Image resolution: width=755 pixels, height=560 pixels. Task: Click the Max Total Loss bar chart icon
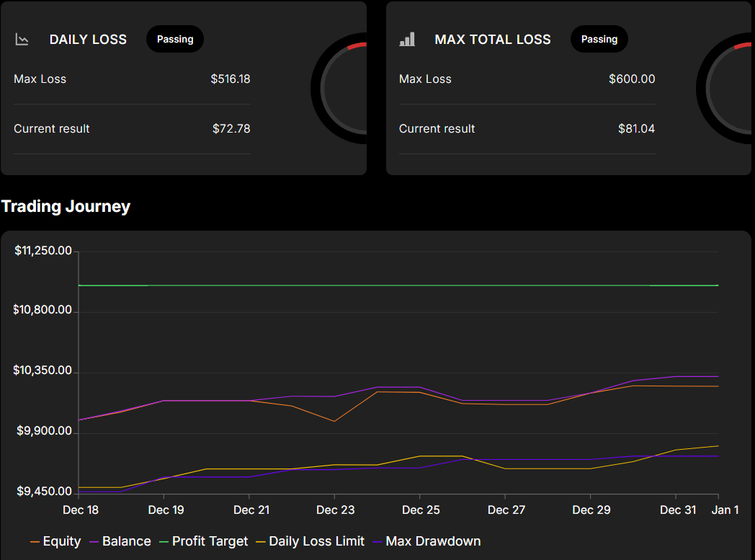407,40
